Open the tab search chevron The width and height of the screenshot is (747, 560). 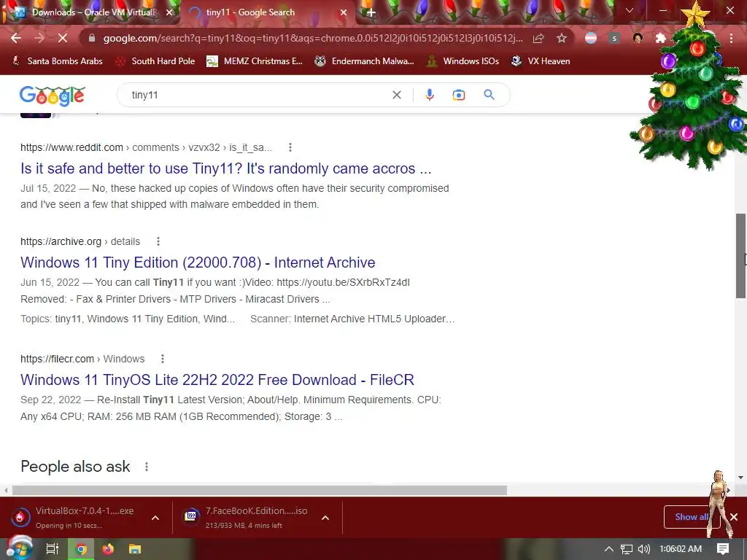pos(630,10)
